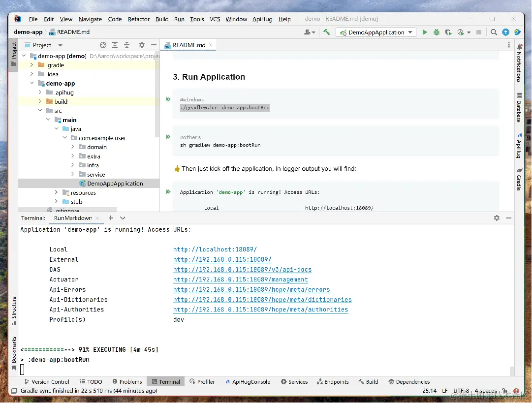This screenshot has height=403, width=532.
Task: Open the Dependencies tool tab
Action: pyautogui.click(x=409, y=382)
